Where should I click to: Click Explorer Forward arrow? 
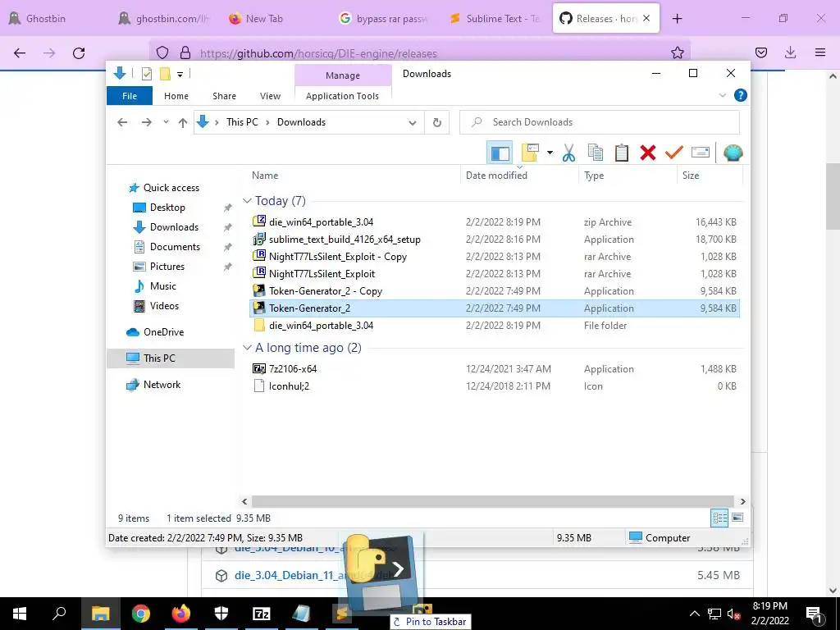pyautogui.click(x=146, y=123)
